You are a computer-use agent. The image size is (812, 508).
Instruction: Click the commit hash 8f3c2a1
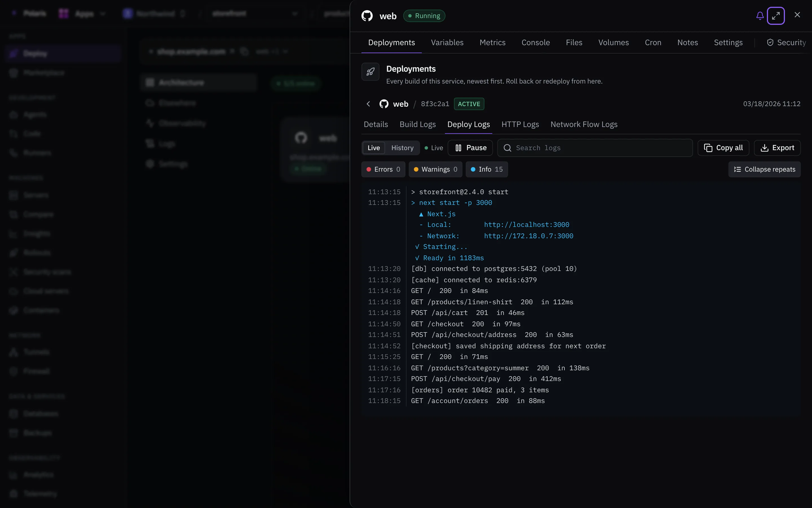(x=435, y=104)
